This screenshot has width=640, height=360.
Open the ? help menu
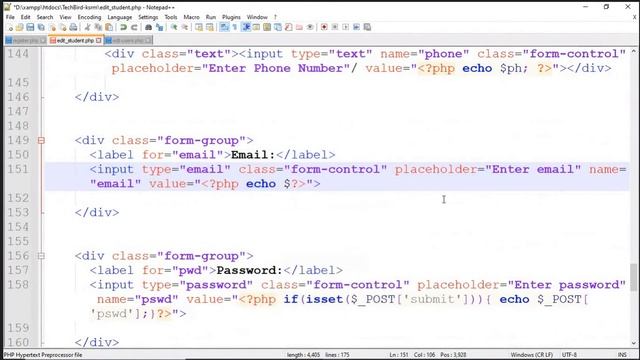(276, 17)
